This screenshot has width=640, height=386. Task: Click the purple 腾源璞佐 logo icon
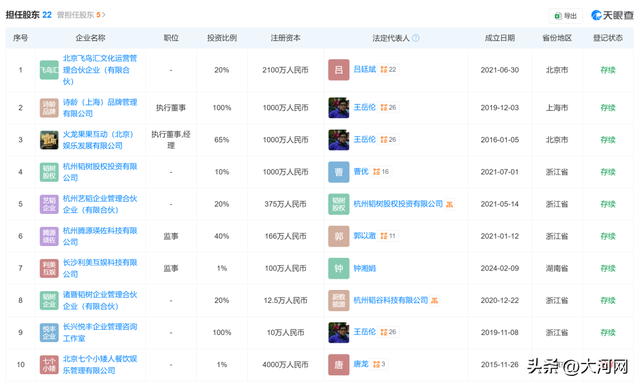click(x=49, y=236)
